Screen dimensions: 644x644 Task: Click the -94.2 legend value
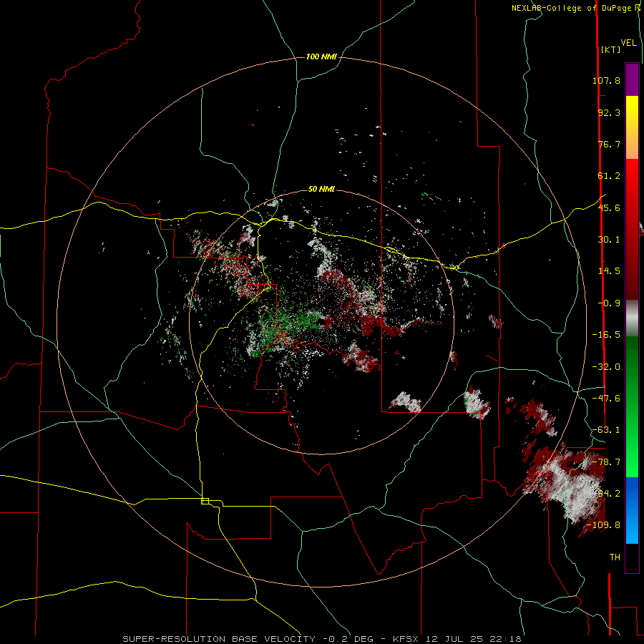(x=606, y=493)
